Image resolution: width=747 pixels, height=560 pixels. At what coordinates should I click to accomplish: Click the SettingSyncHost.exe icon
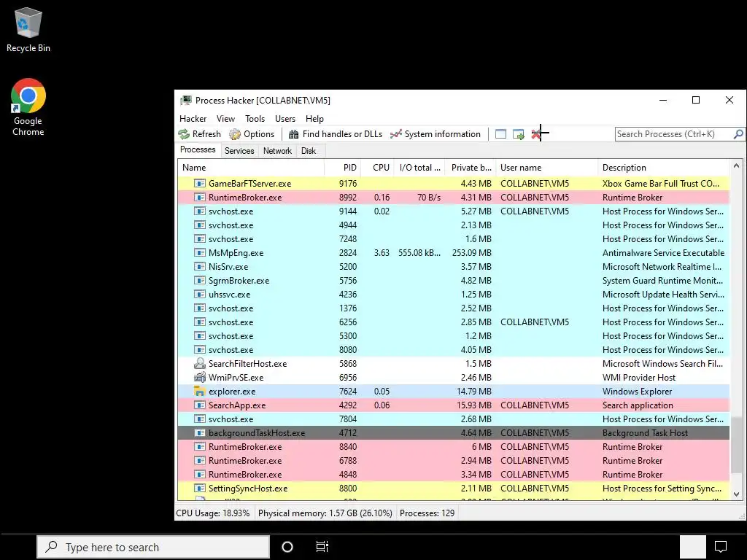point(200,488)
